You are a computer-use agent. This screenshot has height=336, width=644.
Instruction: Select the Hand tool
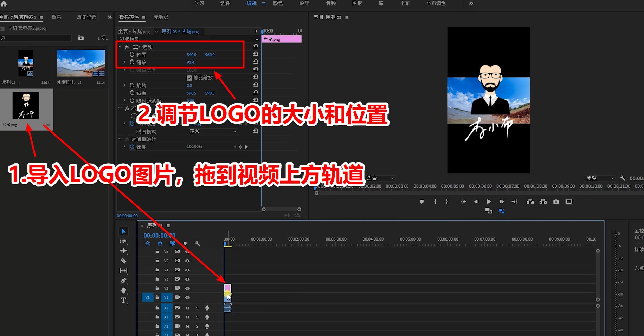[123, 290]
